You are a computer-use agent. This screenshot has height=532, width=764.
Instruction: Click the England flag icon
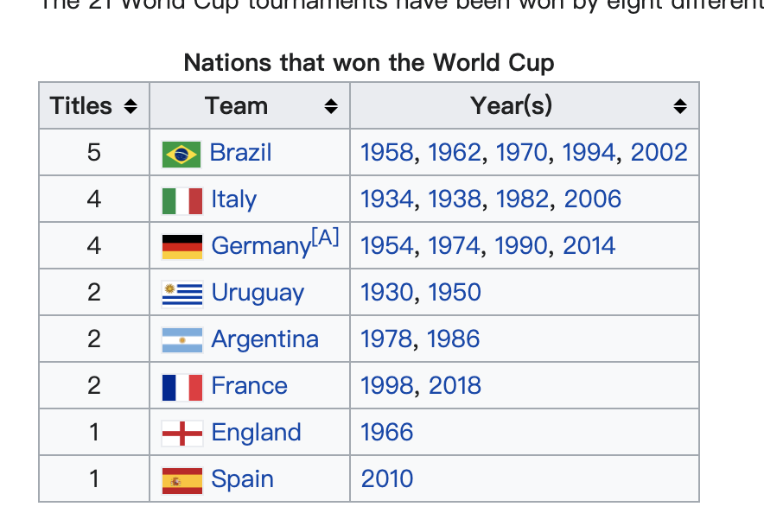181,434
